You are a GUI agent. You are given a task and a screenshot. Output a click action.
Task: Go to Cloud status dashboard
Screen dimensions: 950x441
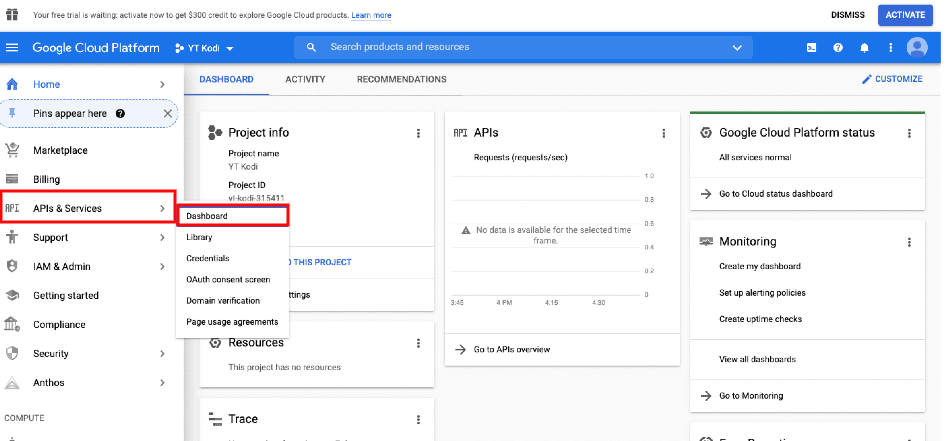coord(766,194)
